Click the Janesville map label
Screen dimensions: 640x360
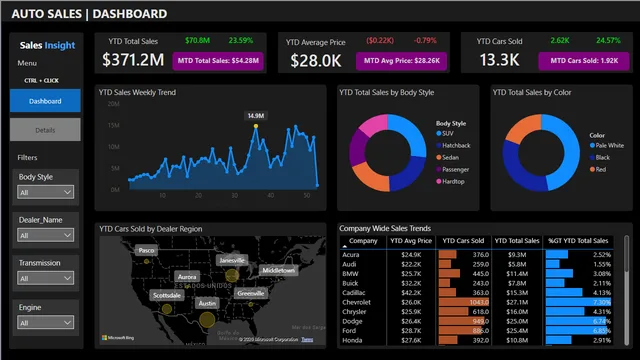[x=232, y=260]
